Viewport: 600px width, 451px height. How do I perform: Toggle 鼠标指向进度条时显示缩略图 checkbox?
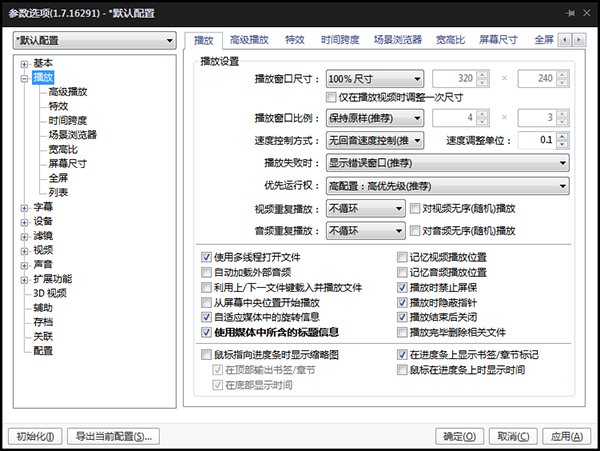coord(207,355)
